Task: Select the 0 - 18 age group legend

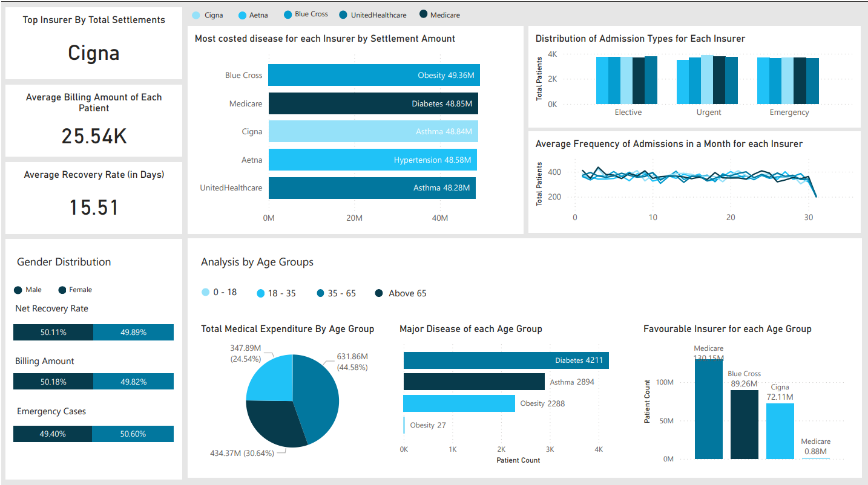Action: (206, 293)
